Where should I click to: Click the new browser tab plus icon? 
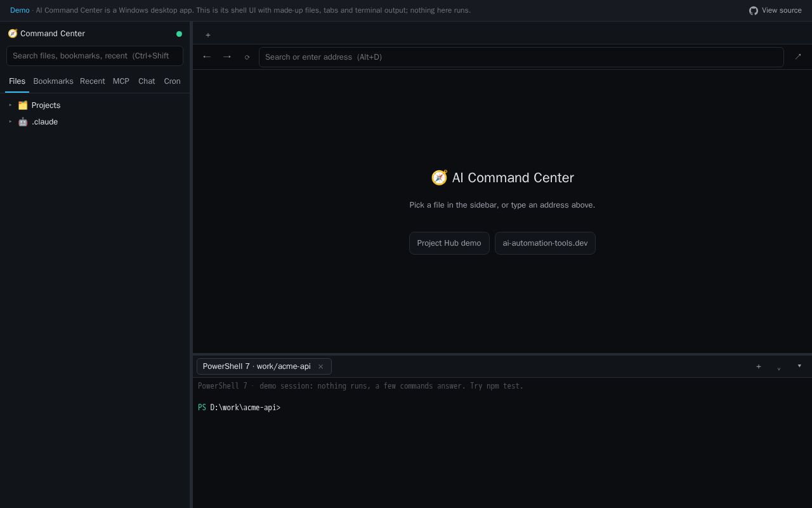tap(207, 35)
